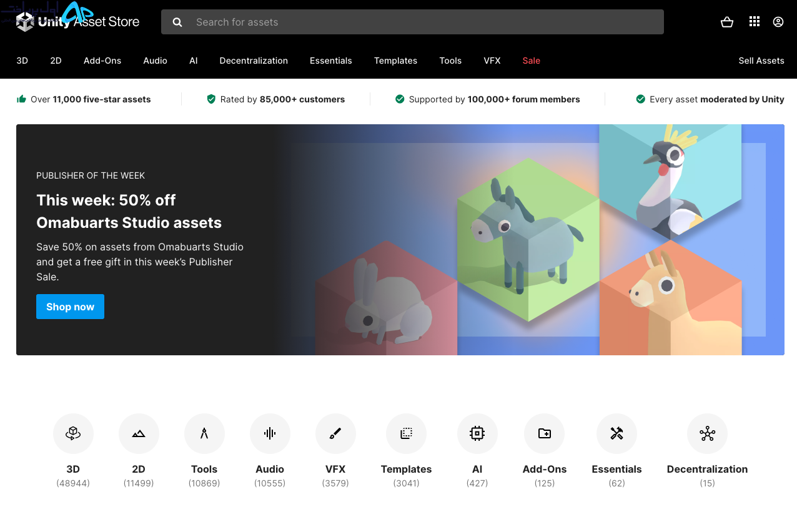The width and height of the screenshot is (797, 532).
Task: Focus the Search for assets field
Action: (412, 22)
